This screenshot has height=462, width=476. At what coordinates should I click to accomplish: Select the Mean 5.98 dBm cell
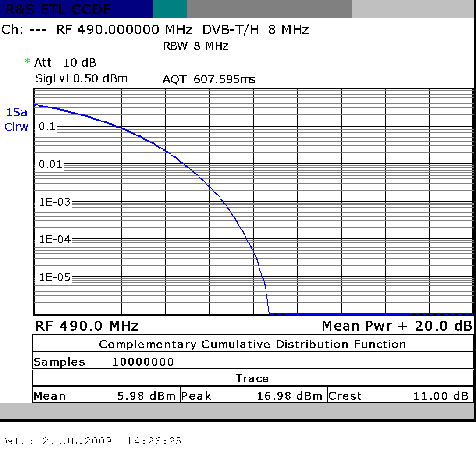click(x=106, y=395)
